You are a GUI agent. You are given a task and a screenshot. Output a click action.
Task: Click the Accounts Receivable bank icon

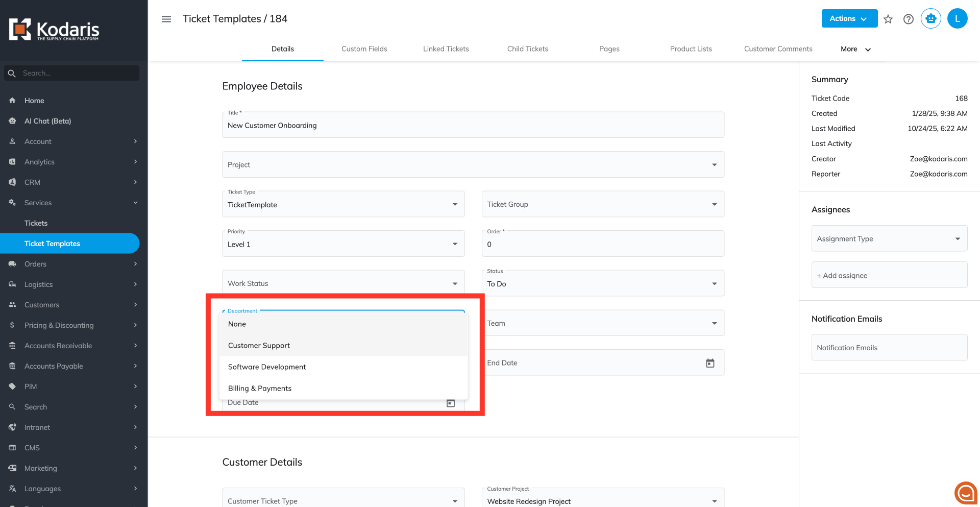(12, 346)
